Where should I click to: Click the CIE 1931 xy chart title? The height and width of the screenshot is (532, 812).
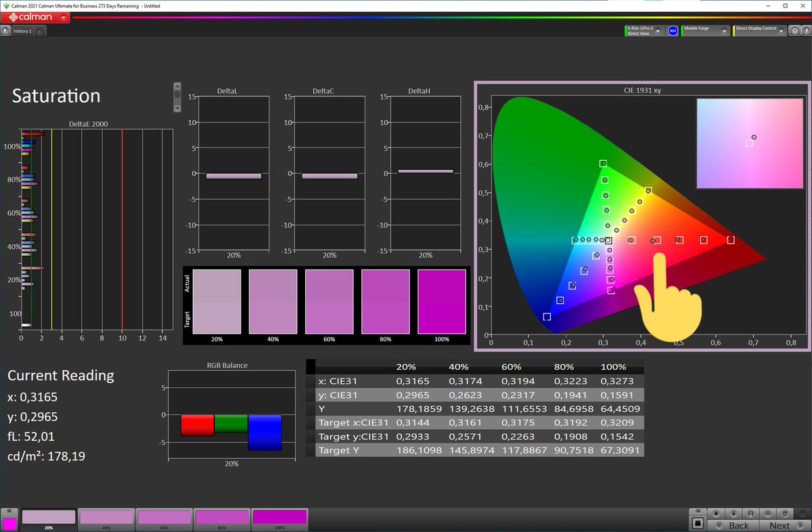pyautogui.click(x=642, y=90)
